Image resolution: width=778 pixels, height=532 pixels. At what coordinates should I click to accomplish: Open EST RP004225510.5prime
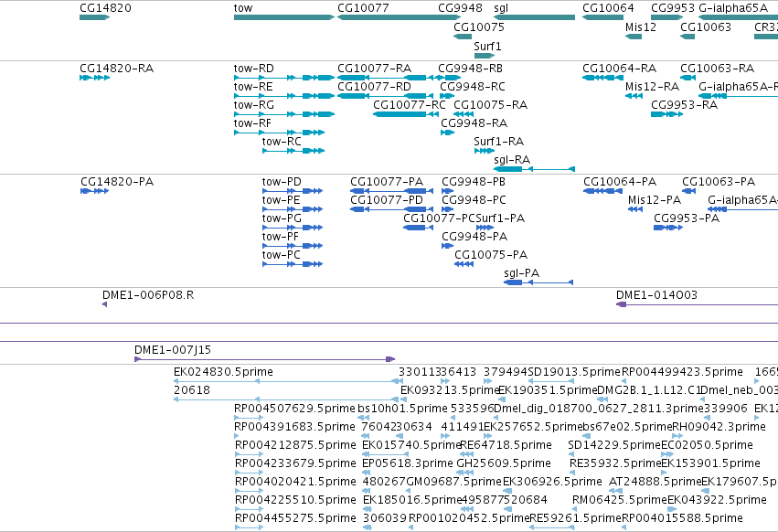(249, 510)
